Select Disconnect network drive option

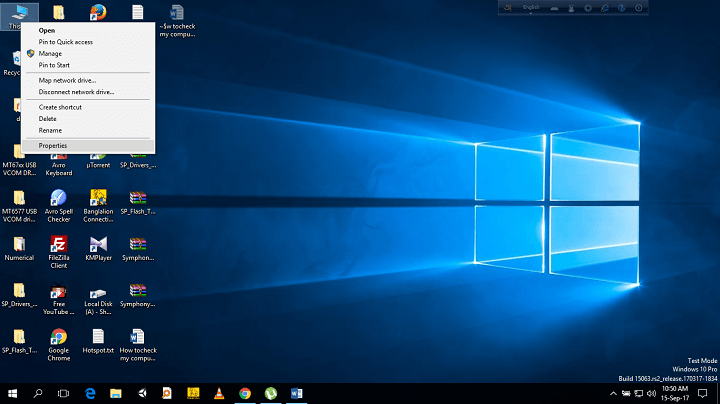(x=76, y=92)
